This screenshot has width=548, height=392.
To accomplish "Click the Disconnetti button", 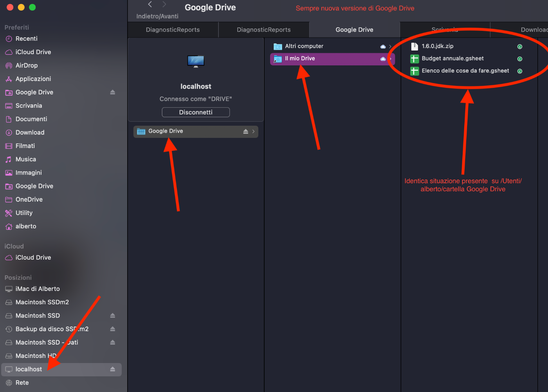I will pyautogui.click(x=196, y=112).
